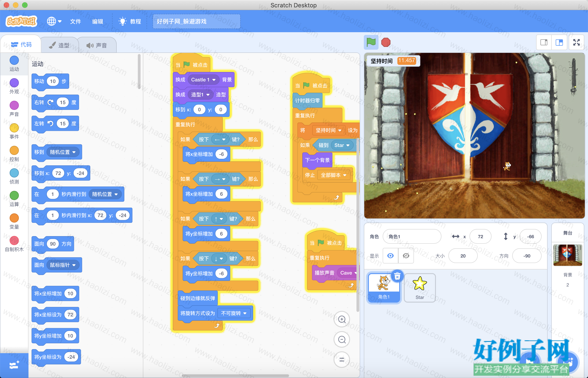Open 随机位置 go-to dropdown
This screenshot has width=588, height=378.
(63, 152)
